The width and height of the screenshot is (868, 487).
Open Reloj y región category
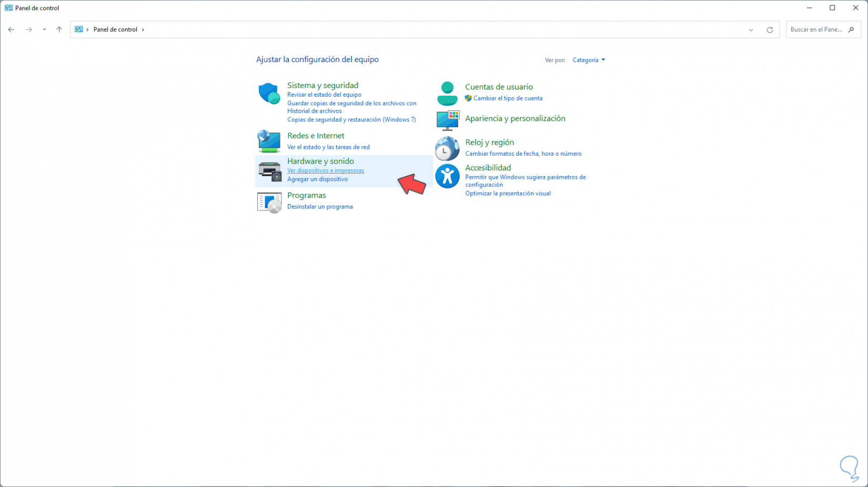(x=489, y=142)
